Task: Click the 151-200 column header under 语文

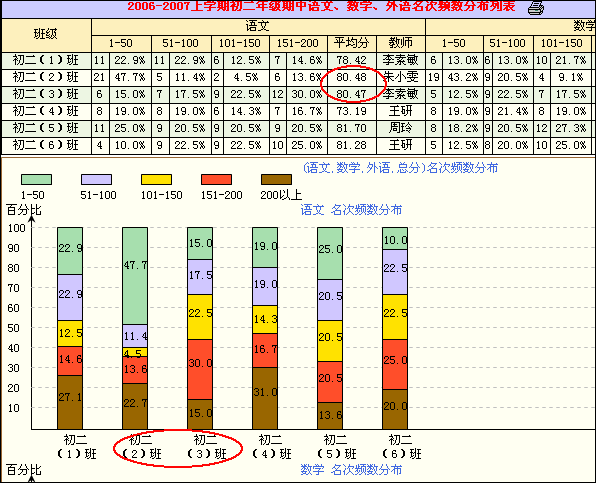Action: pyautogui.click(x=298, y=43)
